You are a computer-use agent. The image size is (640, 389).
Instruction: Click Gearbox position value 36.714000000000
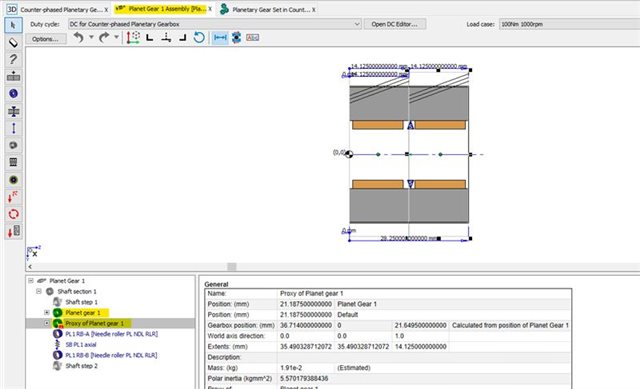point(306,325)
